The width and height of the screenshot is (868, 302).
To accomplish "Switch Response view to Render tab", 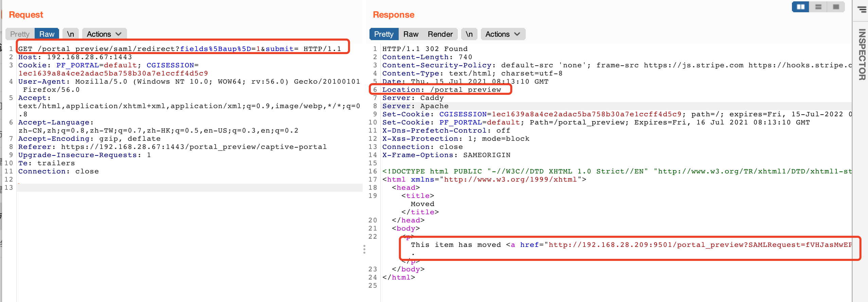I will click(x=440, y=34).
